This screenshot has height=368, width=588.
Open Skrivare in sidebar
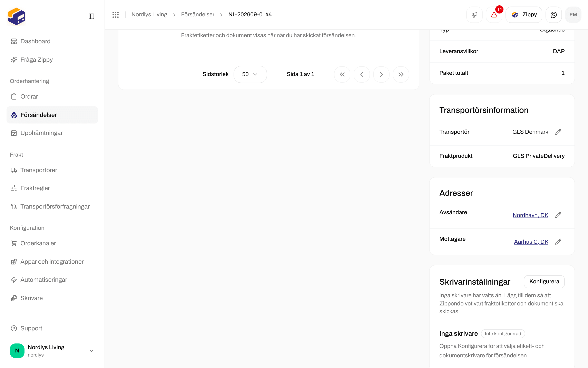pyautogui.click(x=52, y=298)
